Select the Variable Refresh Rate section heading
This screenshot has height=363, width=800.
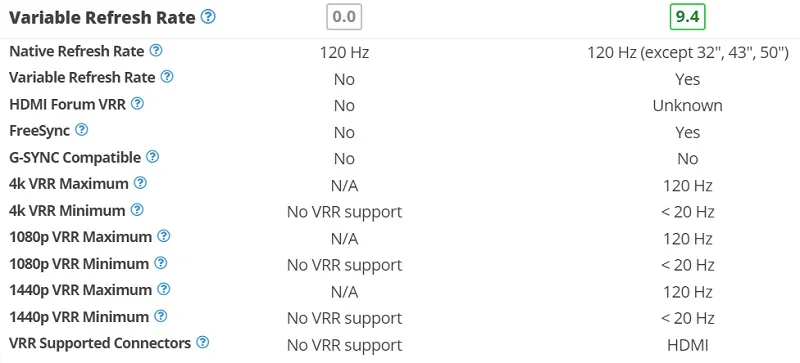tap(102, 18)
